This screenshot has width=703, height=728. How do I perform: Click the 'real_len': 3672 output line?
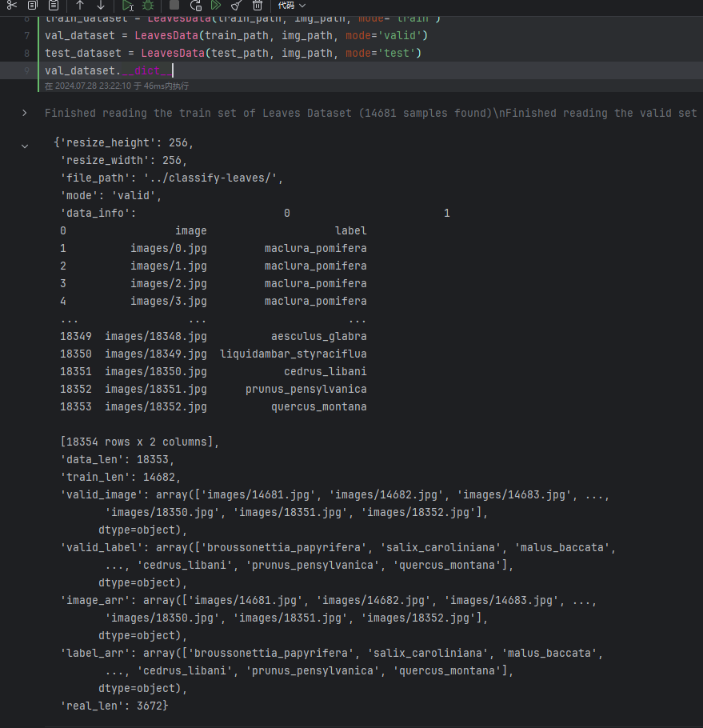tap(114, 706)
